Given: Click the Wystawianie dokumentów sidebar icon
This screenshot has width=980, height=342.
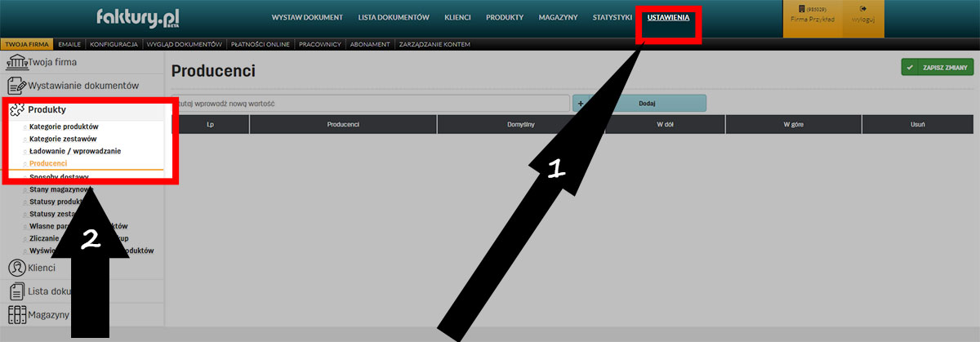Looking at the screenshot, I should tap(16, 85).
